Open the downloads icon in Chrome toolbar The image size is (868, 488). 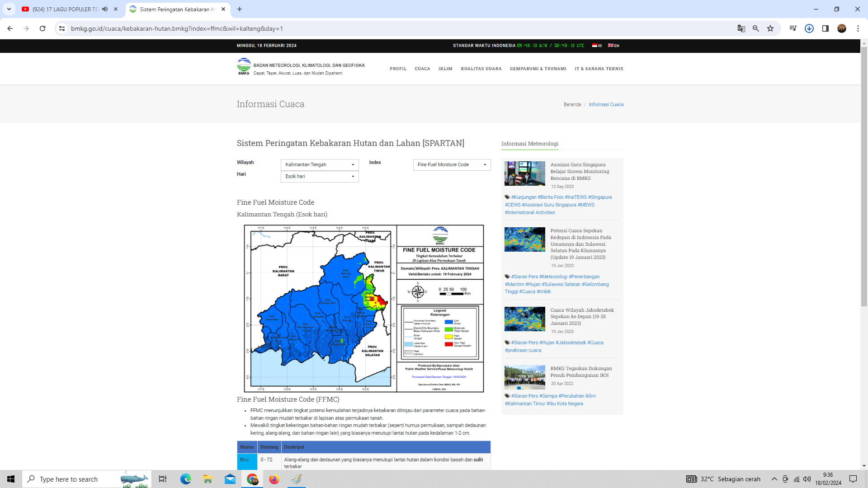[809, 28]
